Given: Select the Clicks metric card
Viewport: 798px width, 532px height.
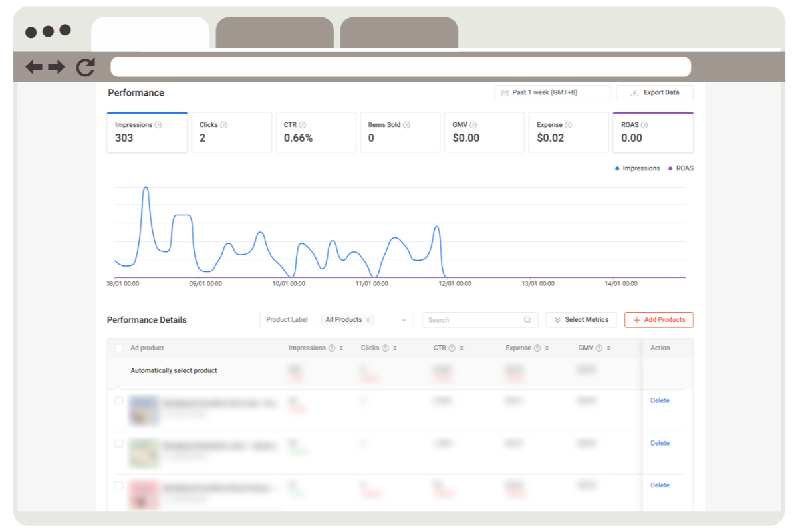Looking at the screenshot, I should 231,132.
